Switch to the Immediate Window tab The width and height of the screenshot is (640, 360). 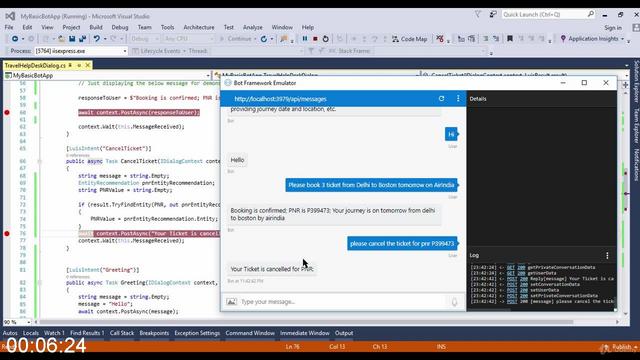click(304, 333)
